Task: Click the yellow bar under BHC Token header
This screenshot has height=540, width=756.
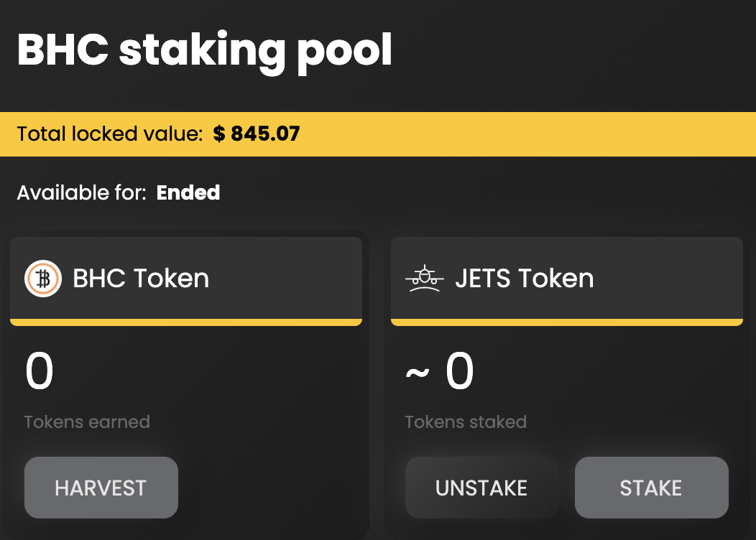Action: [x=185, y=322]
